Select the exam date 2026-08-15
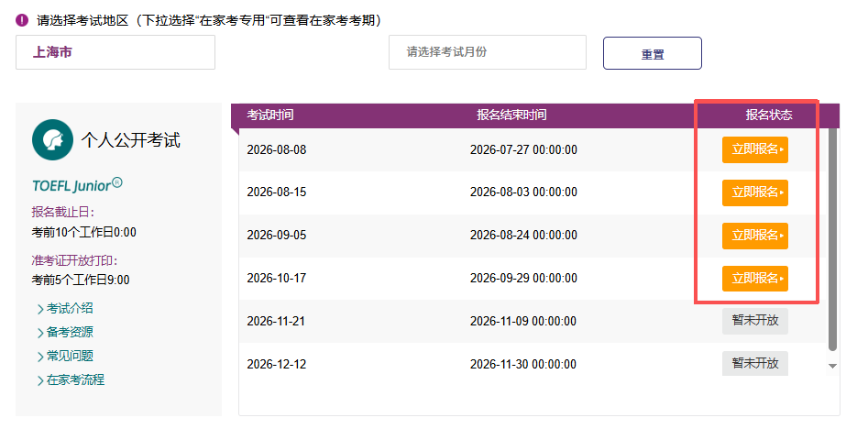This screenshot has width=868, height=429. 276,192
